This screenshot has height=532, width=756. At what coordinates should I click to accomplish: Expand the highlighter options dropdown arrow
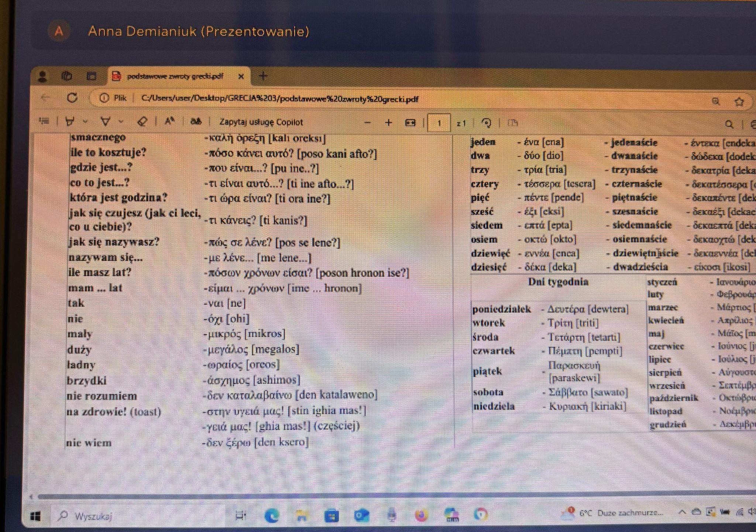85,122
